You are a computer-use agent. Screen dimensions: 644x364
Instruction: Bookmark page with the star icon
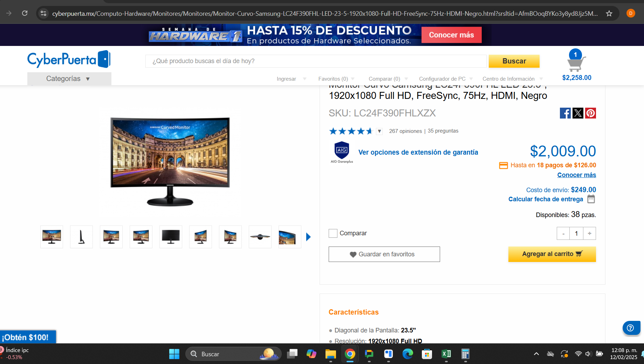(609, 13)
